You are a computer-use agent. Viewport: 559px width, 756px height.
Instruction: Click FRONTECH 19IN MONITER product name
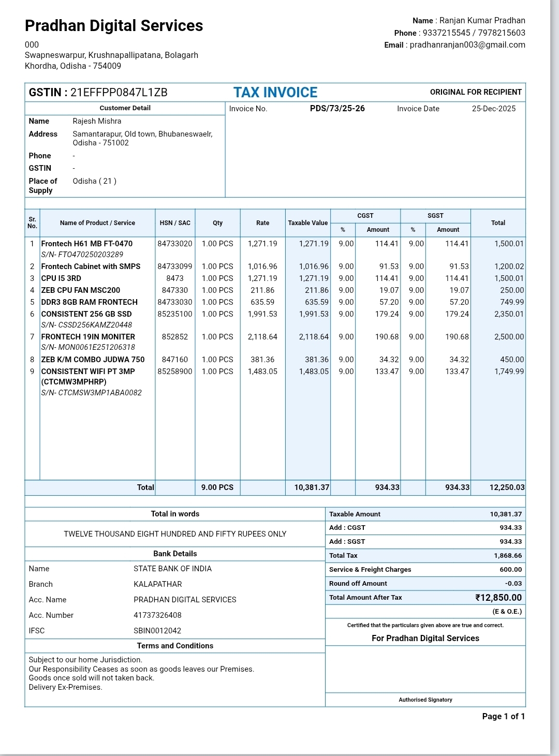pos(88,337)
